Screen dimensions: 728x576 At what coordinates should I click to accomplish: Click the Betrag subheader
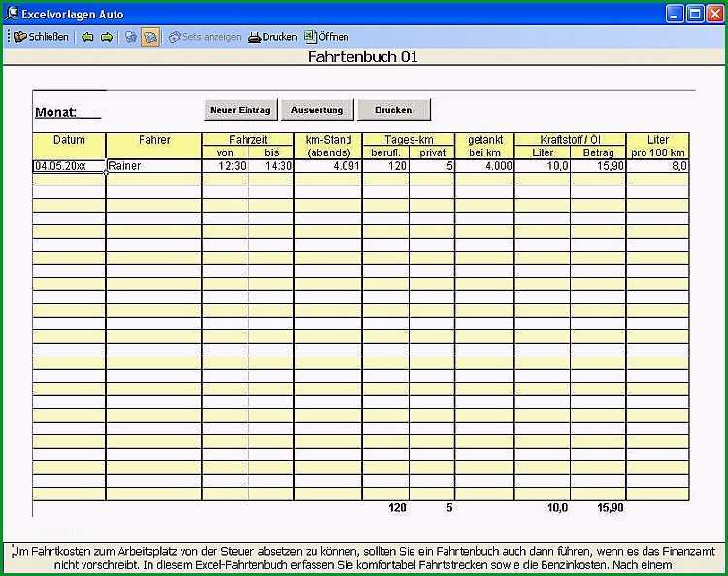tap(598, 152)
